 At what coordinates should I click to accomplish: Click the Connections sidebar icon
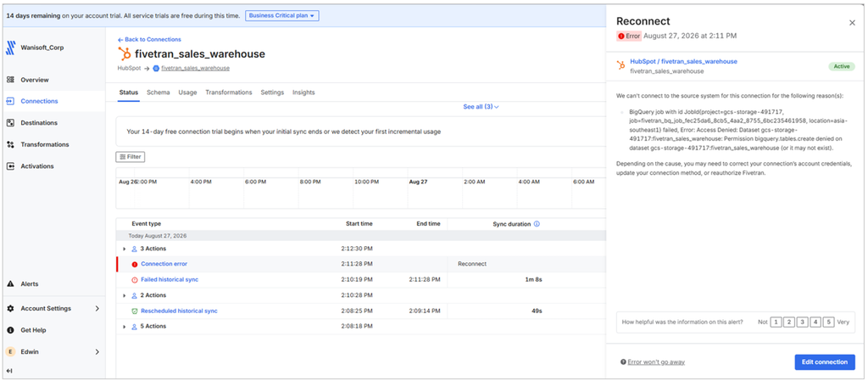[x=10, y=101]
